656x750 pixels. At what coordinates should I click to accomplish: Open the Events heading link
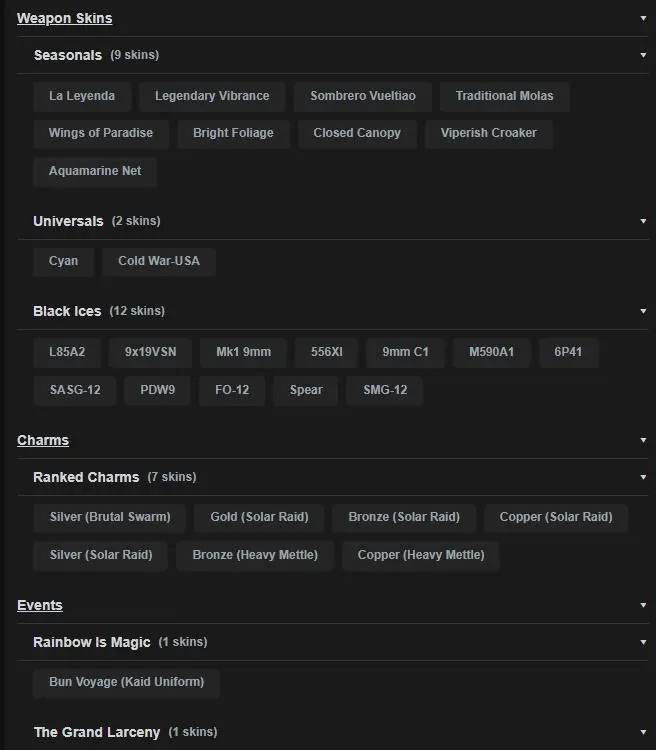[40, 605]
